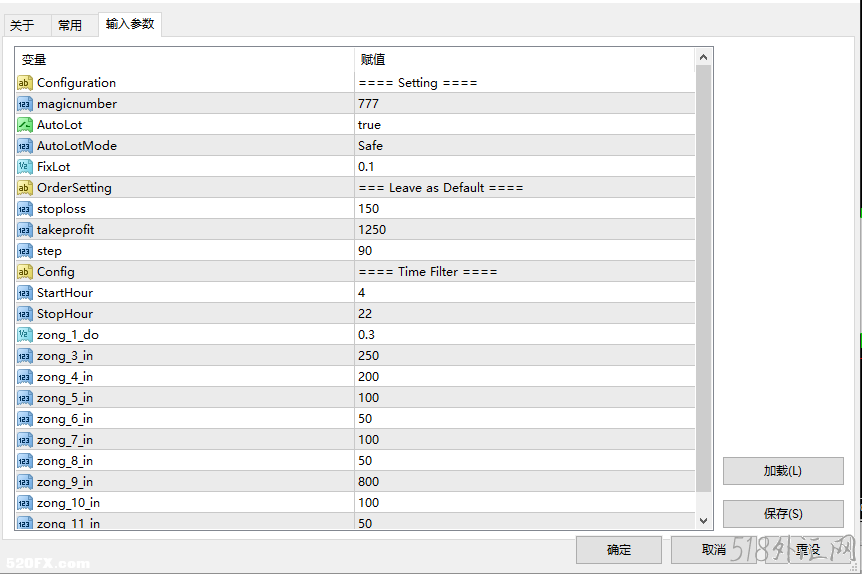
Task: Click the takeprofit integer type icon
Action: [x=25, y=230]
